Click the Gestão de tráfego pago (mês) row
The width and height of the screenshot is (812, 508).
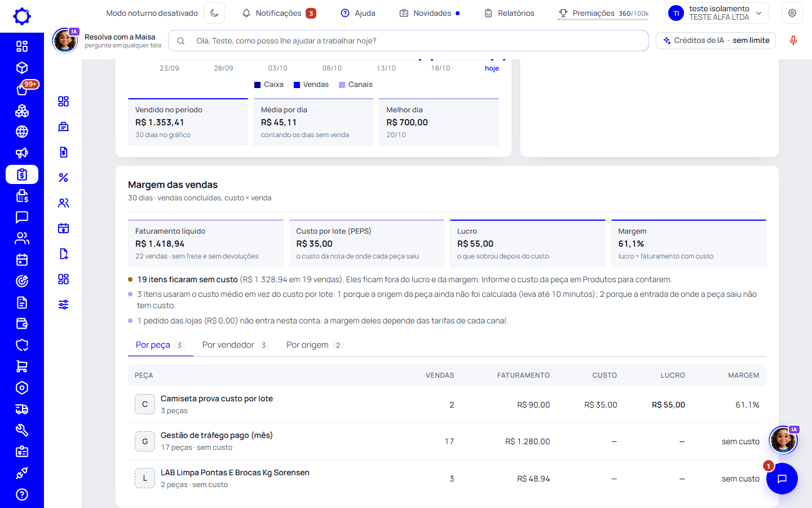click(x=447, y=441)
